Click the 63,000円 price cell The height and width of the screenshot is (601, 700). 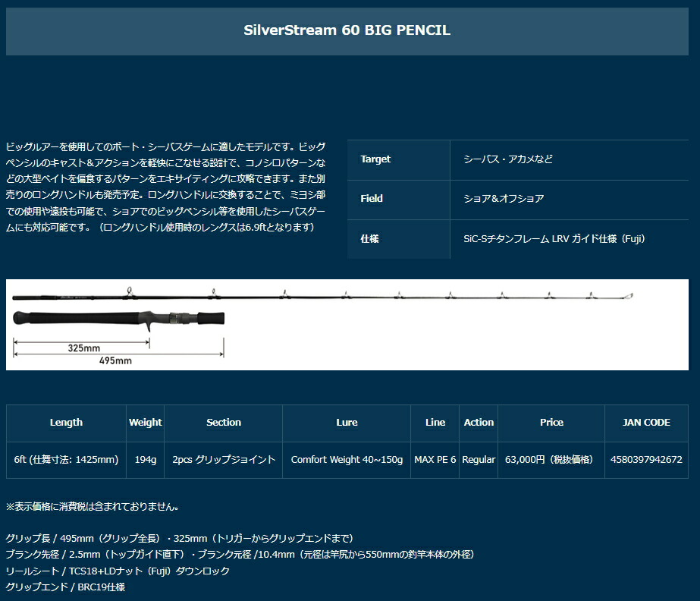point(551,460)
